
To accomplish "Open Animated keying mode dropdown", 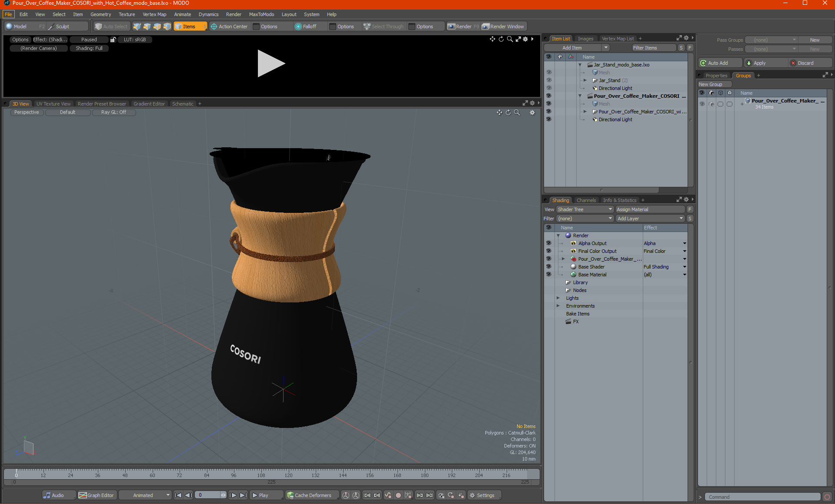I will (145, 495).
